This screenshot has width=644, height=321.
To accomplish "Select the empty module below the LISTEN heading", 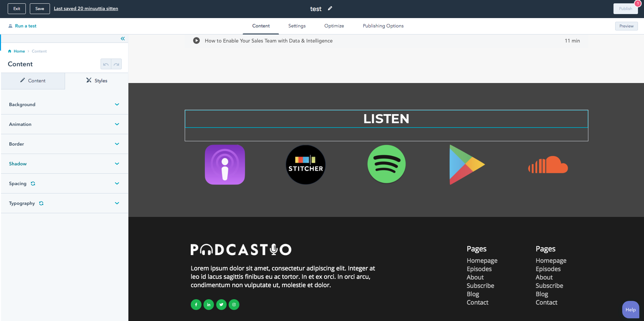I will click(387, 134).
